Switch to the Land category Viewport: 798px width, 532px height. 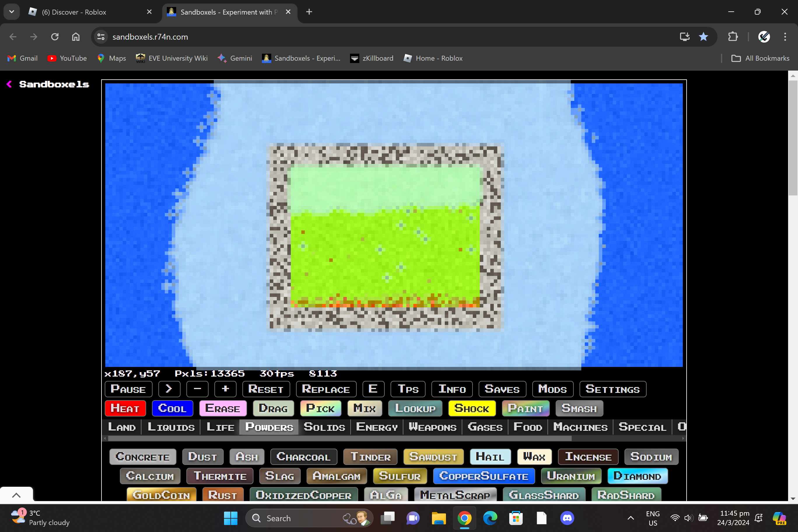coord(122,427)
